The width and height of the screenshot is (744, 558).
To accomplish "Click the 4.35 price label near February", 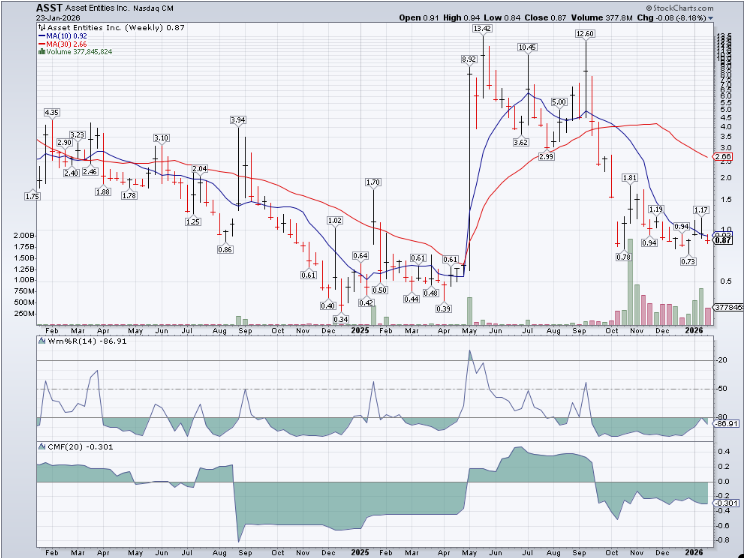I will pyautogui.click(x=52, y=112).
